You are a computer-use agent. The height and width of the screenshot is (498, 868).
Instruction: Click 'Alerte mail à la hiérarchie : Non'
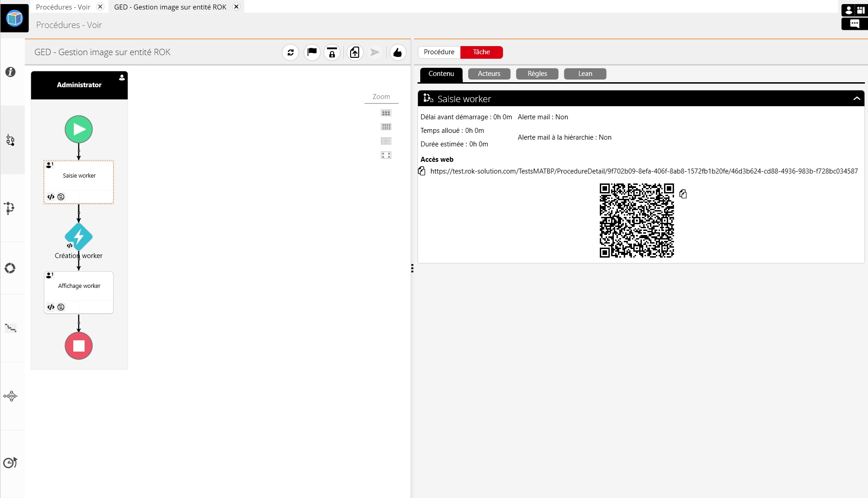(564, 137)
